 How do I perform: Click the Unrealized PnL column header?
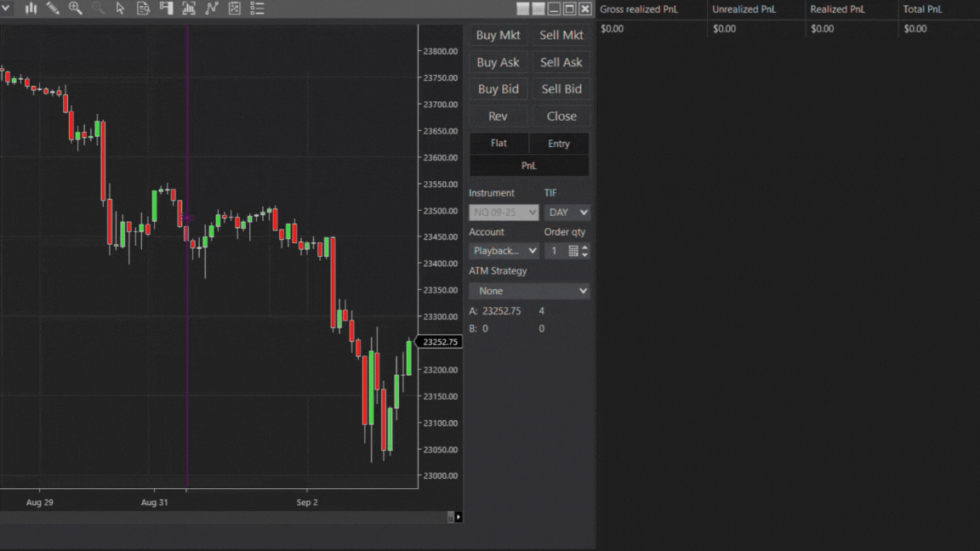pyautogui.click(x=744, y=9)
